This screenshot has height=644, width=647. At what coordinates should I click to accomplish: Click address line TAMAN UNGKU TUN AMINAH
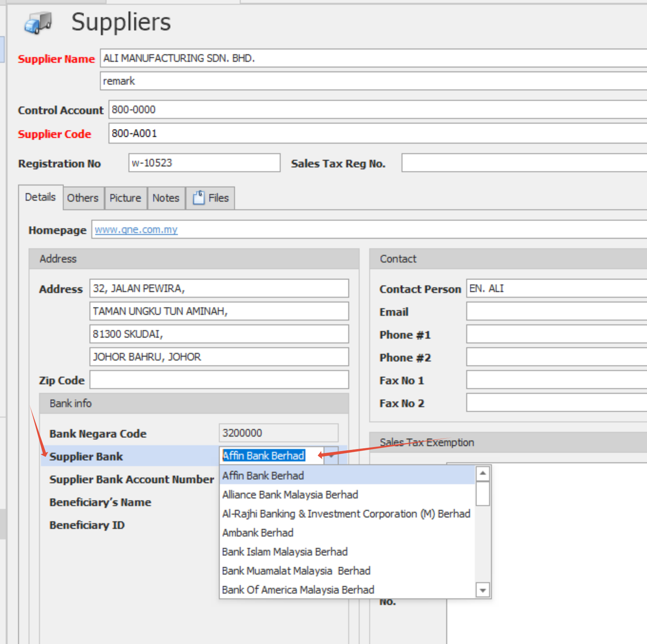point(219,311)
